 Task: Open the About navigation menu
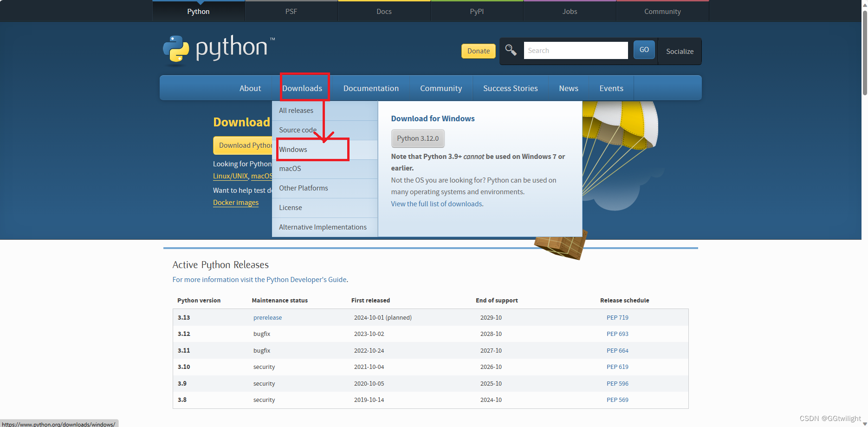(250, 88)
